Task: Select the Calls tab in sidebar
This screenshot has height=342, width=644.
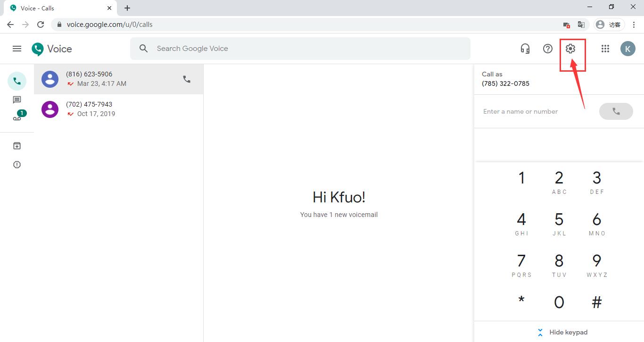Action: (17, 81)
